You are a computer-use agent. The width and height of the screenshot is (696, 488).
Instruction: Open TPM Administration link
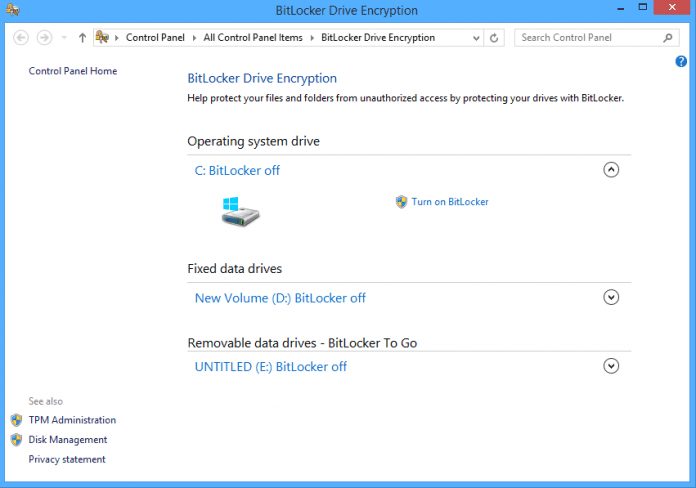(72, 420)
